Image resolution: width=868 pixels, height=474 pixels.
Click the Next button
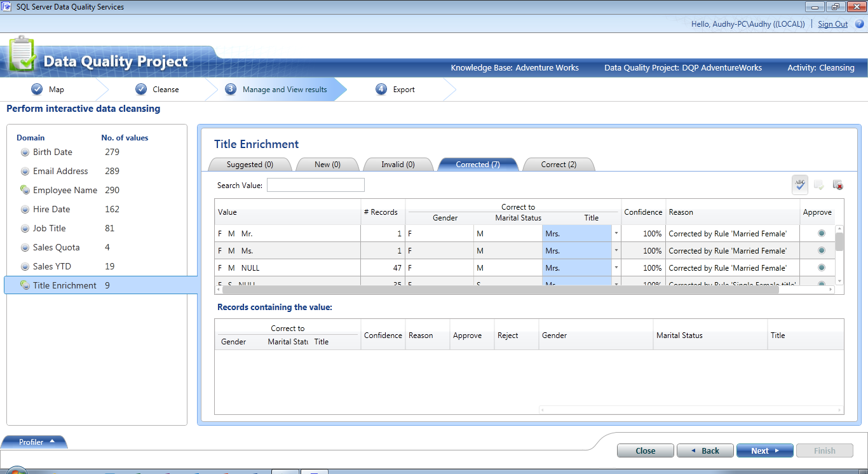[x=764, y=450]
